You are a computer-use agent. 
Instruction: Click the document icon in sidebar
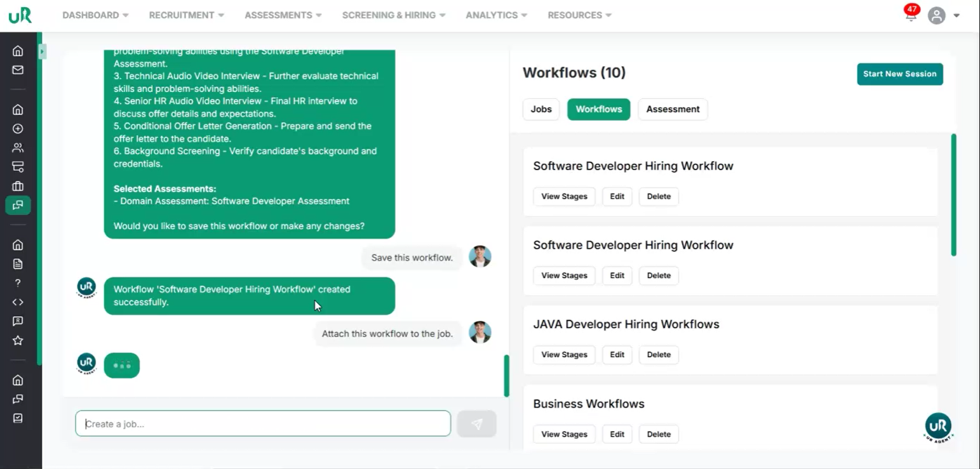point(18,264)
